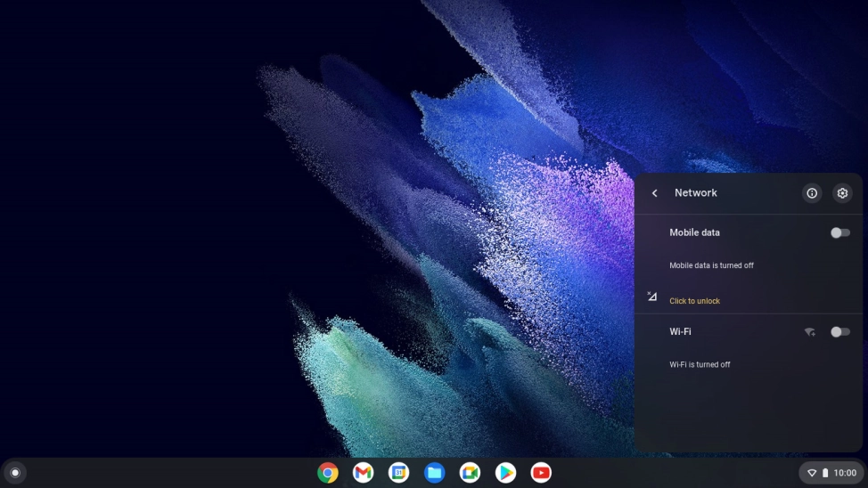Click the network info icon
This screenshot has width=868, height=488.
pos(811,193)
